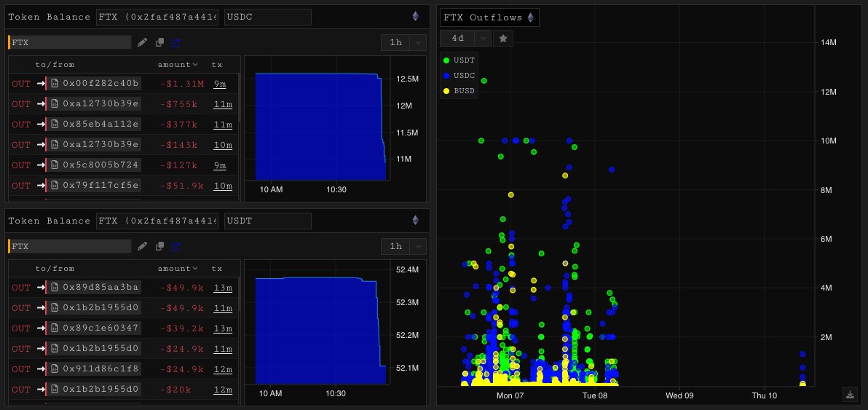
Task: Click the to/from column header in USDT panel
Action: click(55, 268)
